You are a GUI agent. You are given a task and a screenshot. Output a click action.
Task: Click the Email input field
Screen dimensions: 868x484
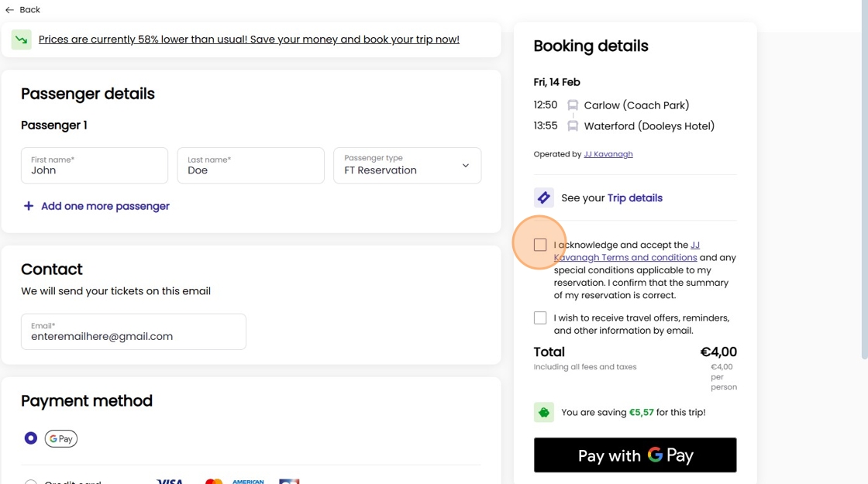pos(133,332)
